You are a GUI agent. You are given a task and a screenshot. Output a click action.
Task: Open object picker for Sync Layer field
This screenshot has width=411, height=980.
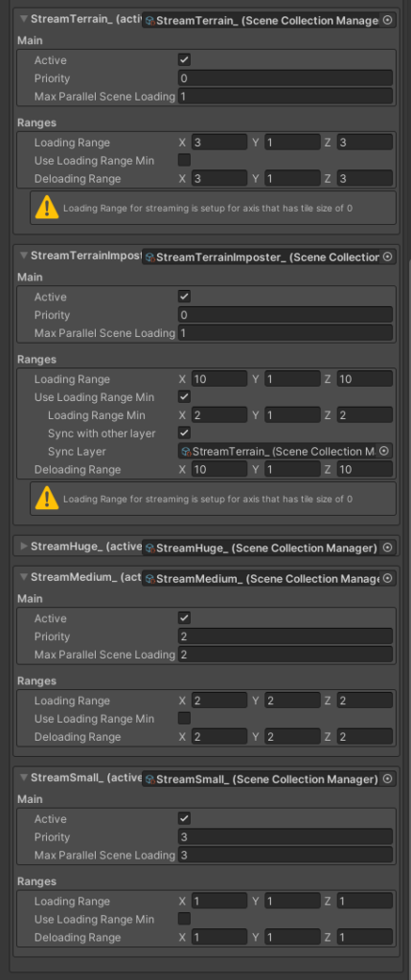coord(385,452)
